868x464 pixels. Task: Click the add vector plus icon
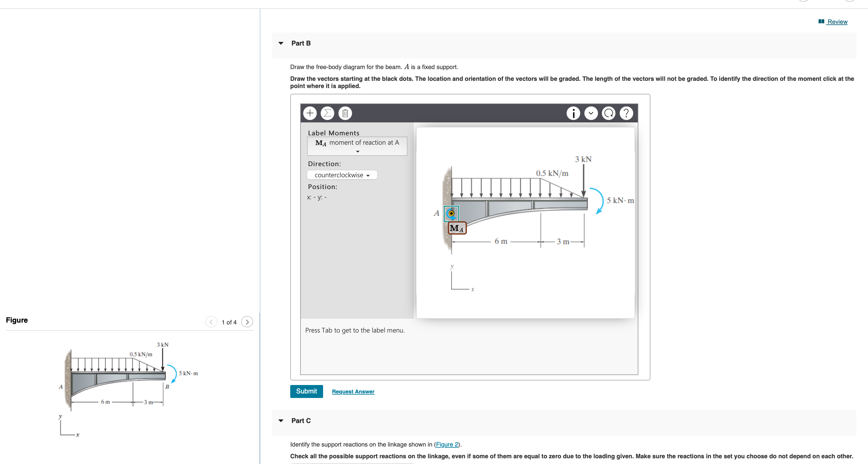[310, 113]
